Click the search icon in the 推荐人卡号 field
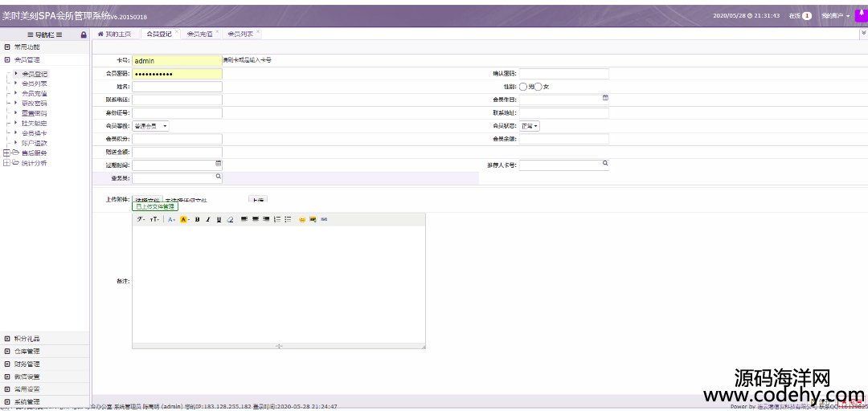Viewport: 868px width, 411px height. click(605, 163)
